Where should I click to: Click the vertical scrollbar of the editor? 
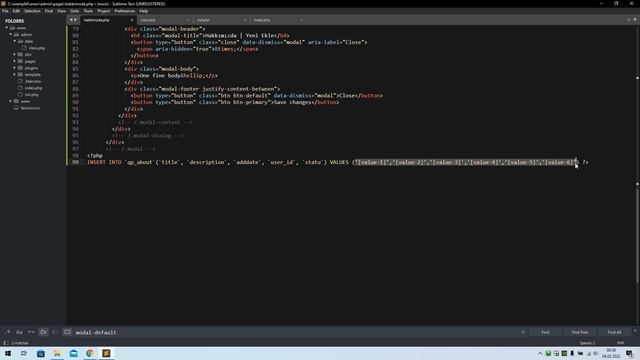pos(637,233)
